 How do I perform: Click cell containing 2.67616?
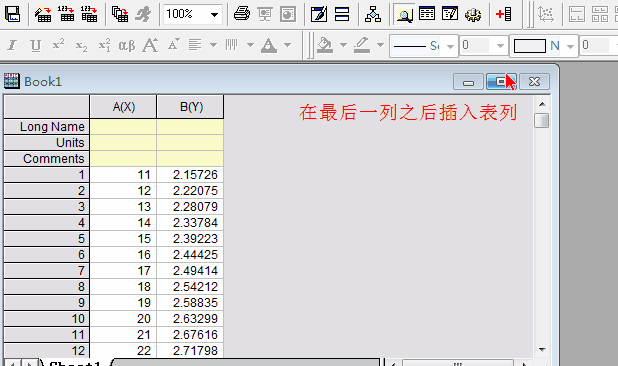(x=190, y=335)
